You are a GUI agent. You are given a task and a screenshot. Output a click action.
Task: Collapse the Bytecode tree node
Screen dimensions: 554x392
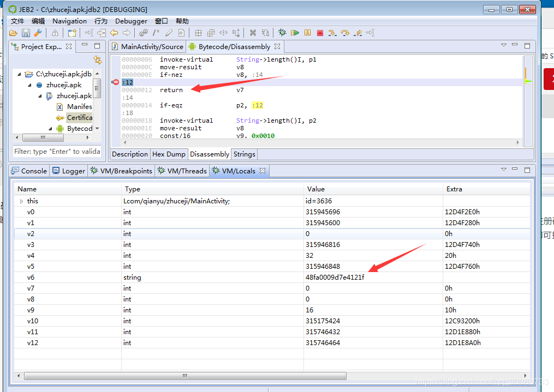tap(50, 129)
